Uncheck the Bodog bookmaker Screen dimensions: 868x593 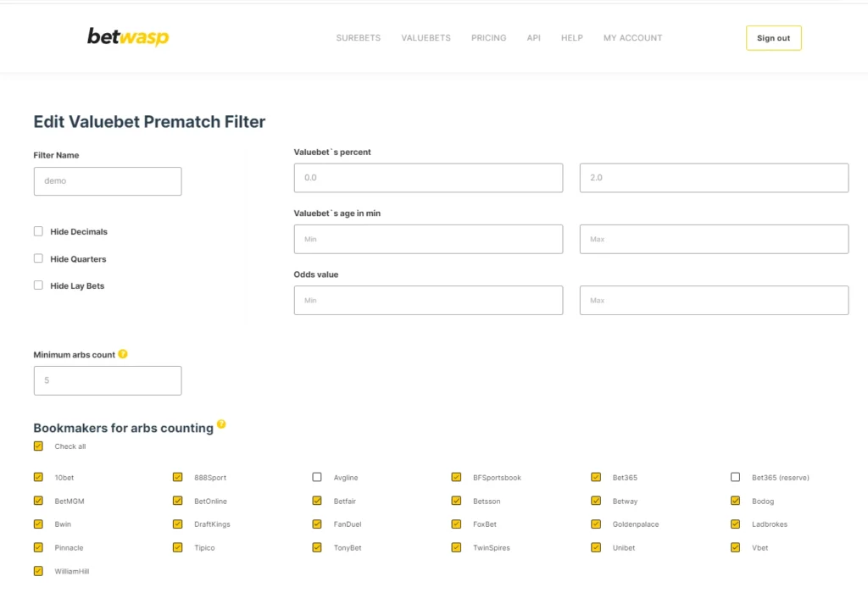tap(735, 501)
